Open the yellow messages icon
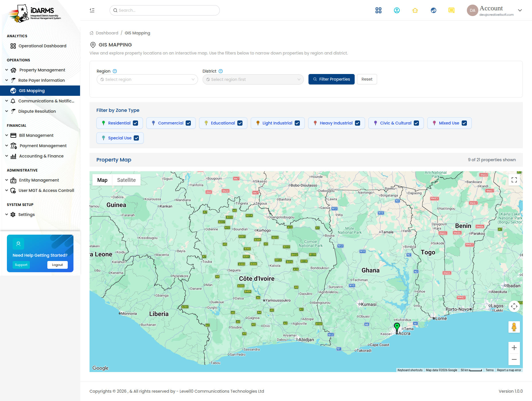Image resolution: width=532 pixels, height=401 pixels. [x=451, y=10]
